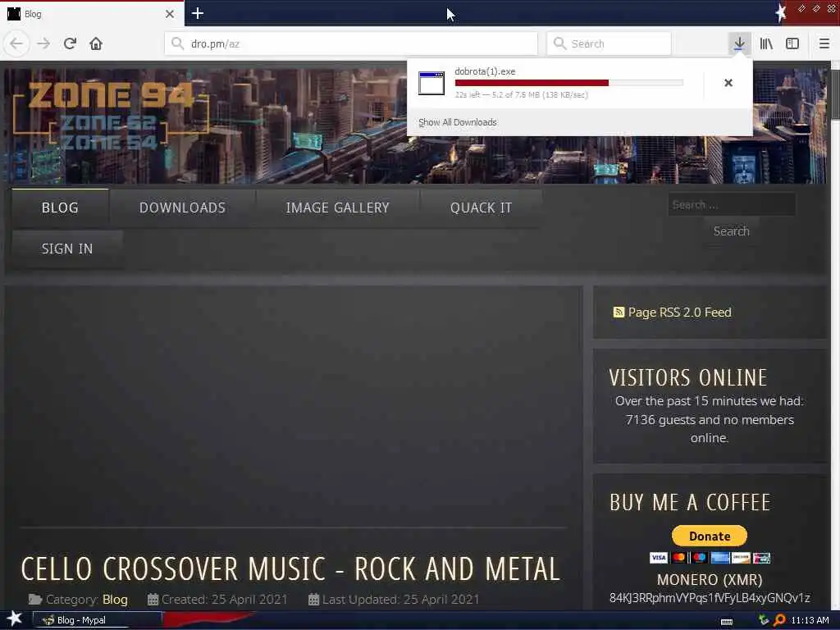Image resolution: width=840 pixels, height=630 pixels.
Task: Click the browser toolbar Search field
Action: (609, 43)
